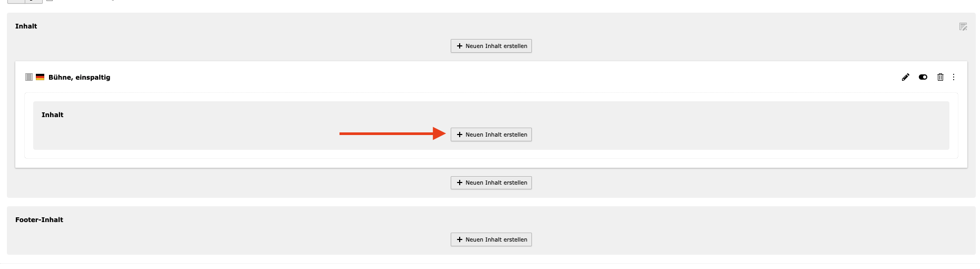
Task: Select the Footer-Inhalt section heading
Action: (39, 220)
